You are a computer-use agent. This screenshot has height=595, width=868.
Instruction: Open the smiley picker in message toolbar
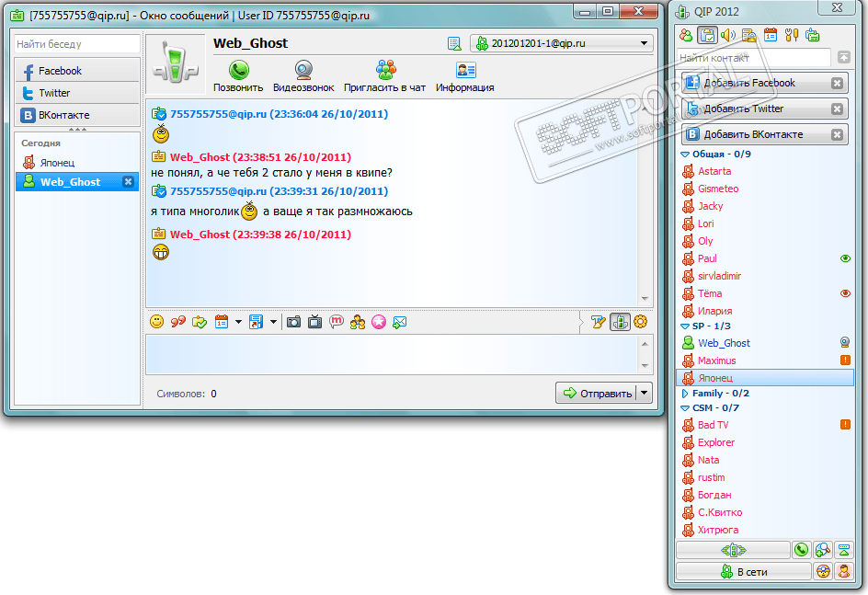tap(157, 322)
